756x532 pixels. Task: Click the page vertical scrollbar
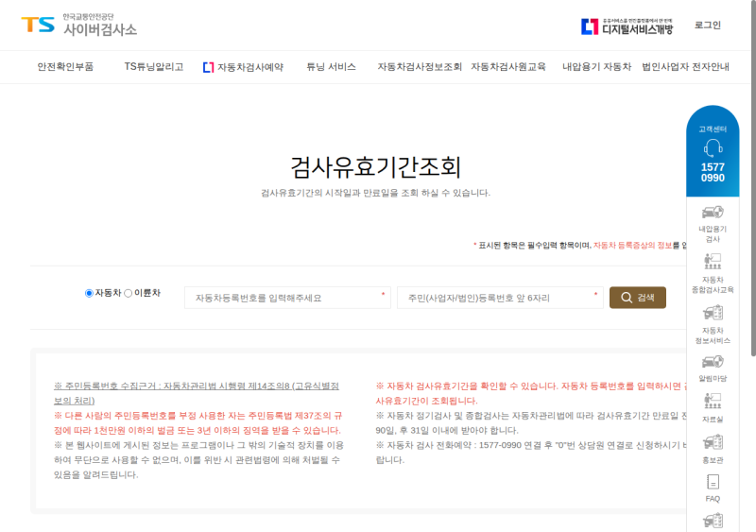[x=753, y=179]
